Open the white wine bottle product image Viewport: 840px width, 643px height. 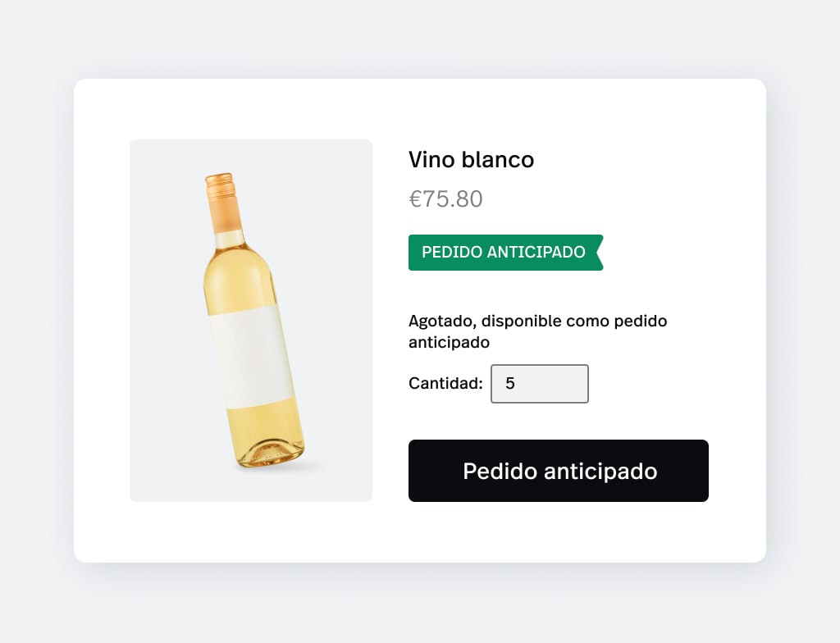(x=251, y=321)
